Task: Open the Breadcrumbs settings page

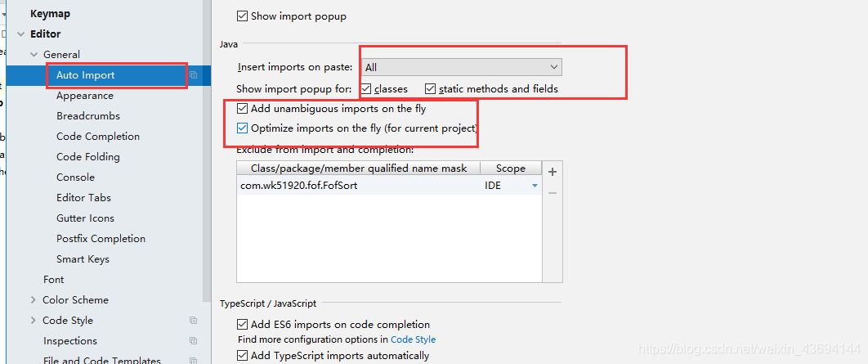Action: 88,116
